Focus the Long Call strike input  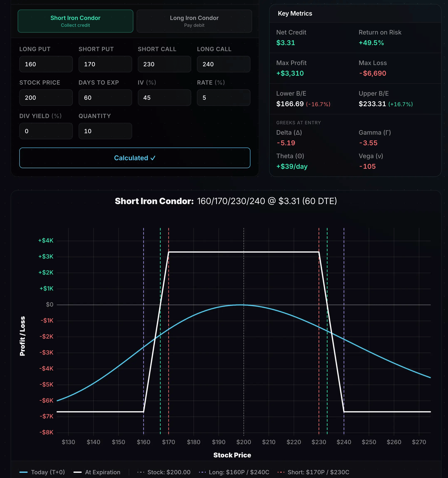[224, 64]
